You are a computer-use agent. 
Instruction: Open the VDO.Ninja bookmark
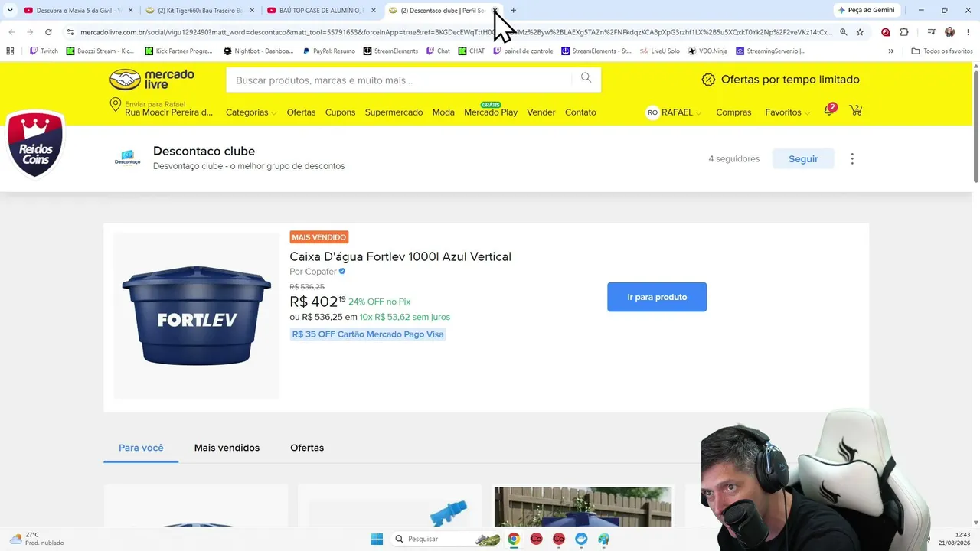tap(707, 51)
